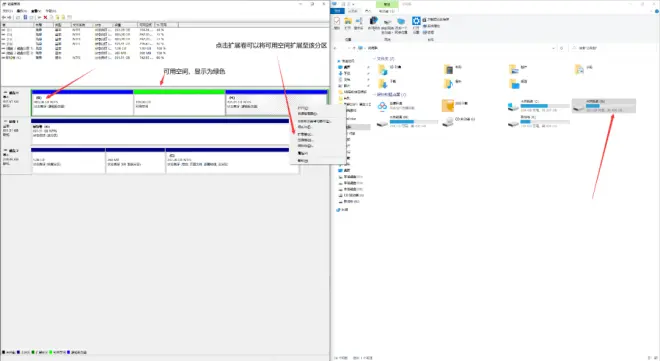Sort by Capacity column header
The width and height of the screenshot is (660, 361).
coord(125,25)
